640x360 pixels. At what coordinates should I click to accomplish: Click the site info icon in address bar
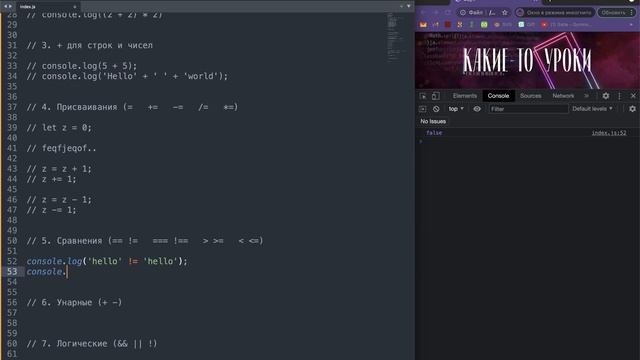463,13
